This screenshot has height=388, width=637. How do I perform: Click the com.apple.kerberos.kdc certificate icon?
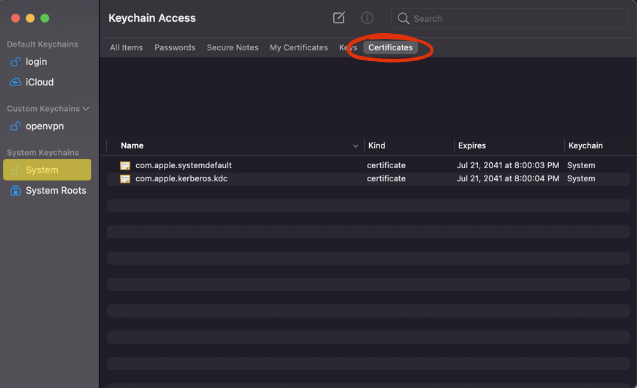point(125,179)
